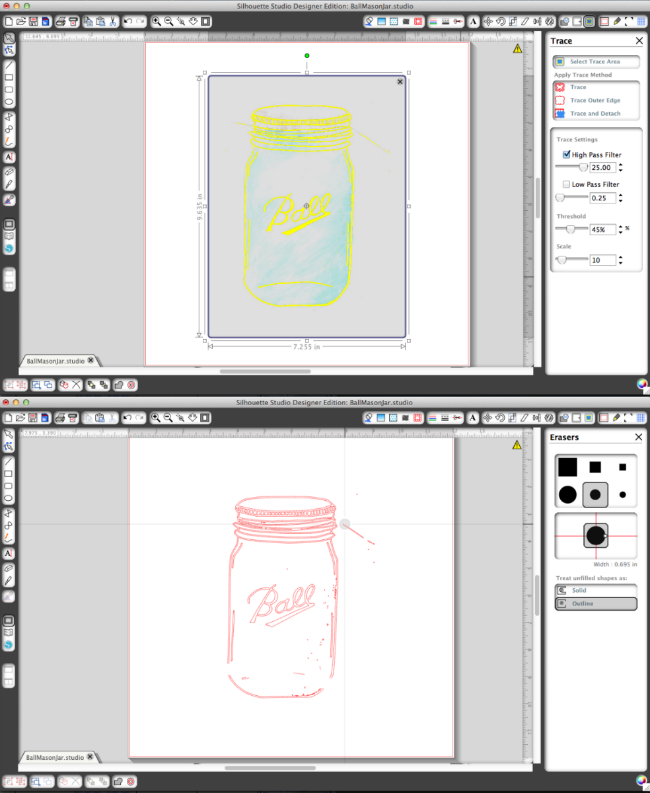Screen dimensions: 650x793
Task: Click Trace Outer Edge button
Action: pos(596,100)
